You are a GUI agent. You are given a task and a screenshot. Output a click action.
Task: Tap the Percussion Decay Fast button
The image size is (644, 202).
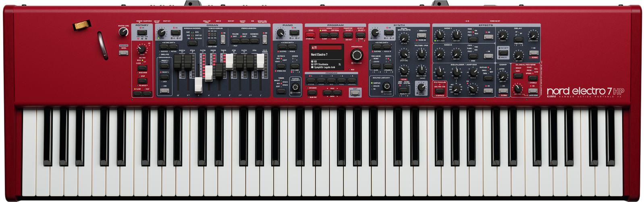pos(245,41)
